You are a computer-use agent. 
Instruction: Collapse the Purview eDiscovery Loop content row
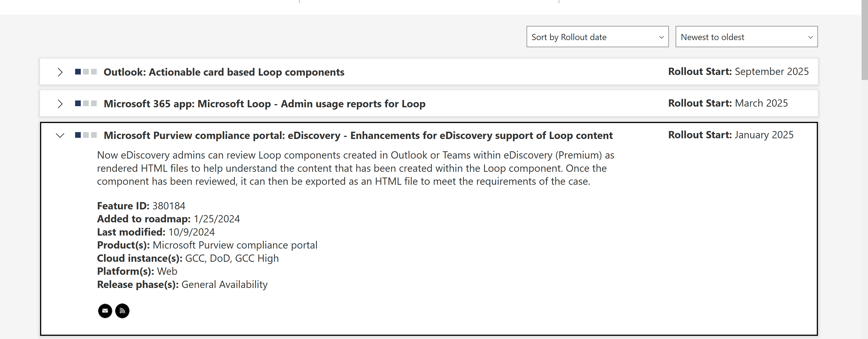coord(60,136)
